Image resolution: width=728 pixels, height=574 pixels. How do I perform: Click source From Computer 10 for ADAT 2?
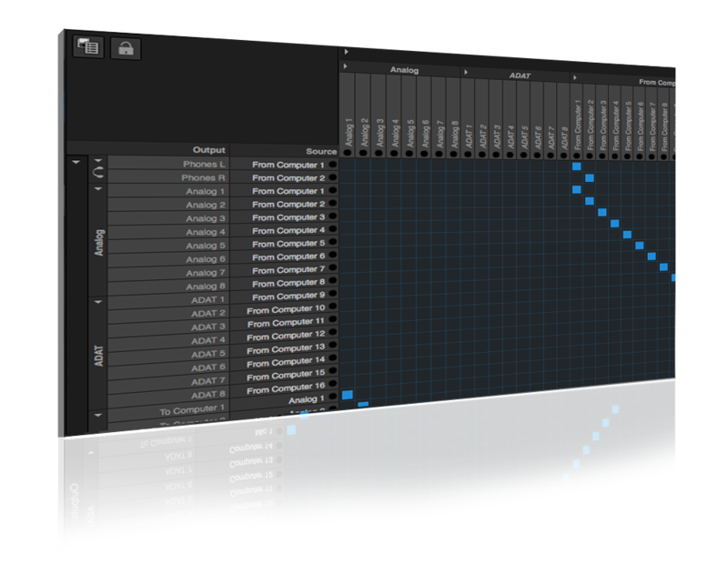click(286, 309)
